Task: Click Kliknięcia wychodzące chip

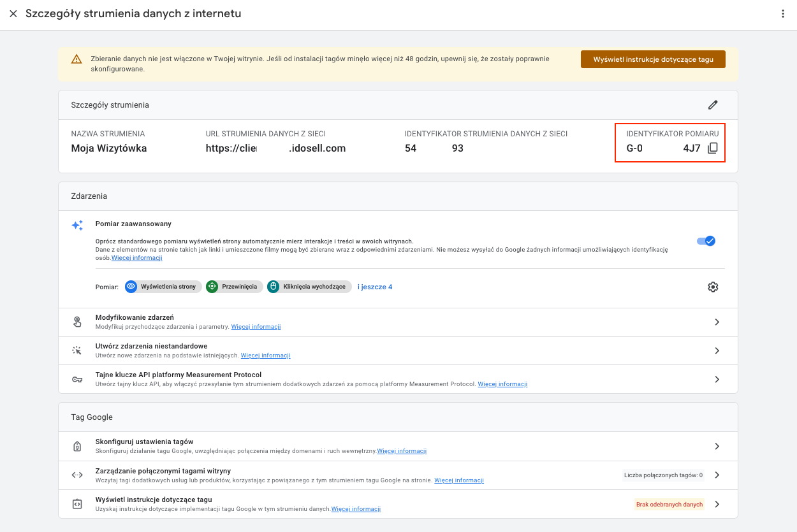Action: [309, 287]
